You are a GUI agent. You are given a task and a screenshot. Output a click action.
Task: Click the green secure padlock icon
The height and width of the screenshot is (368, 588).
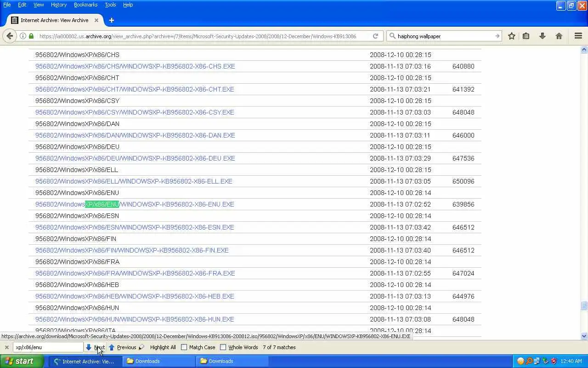click(31, 36)
